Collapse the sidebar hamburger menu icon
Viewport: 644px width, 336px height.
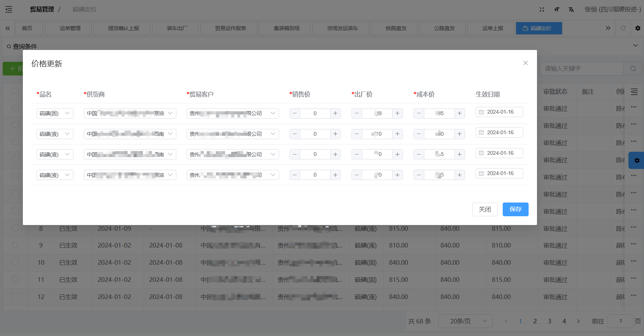(x=9, y=10)
